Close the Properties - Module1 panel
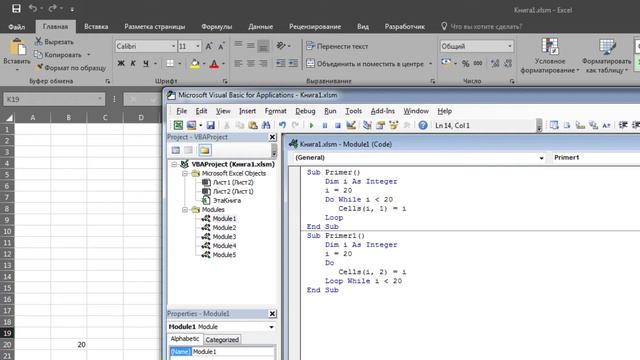This screenshot has height=360, width=640. coord(273,313)
